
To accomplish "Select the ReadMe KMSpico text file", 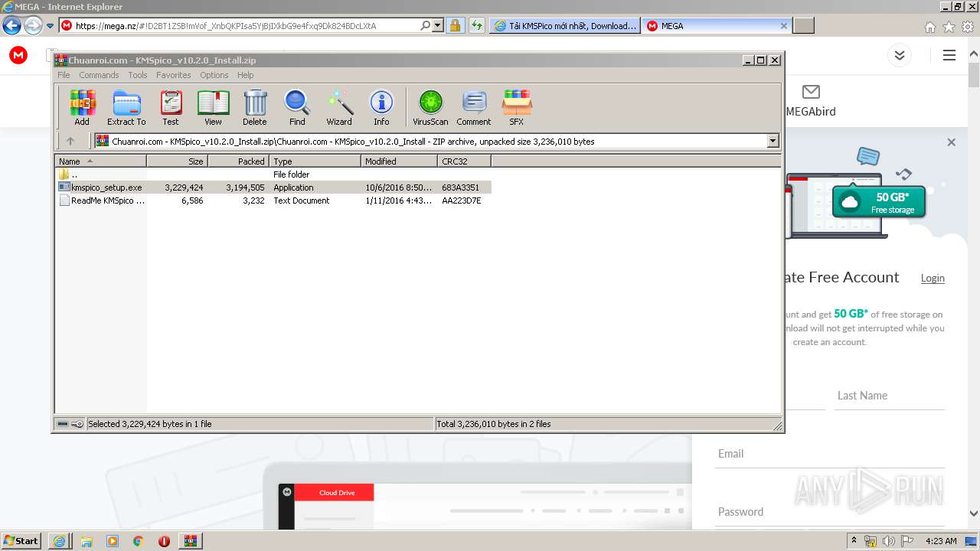I will coord(108,201).
